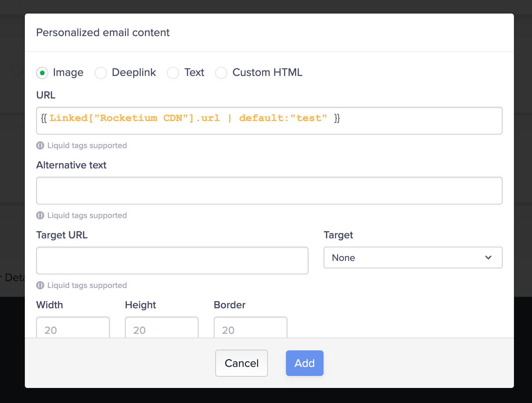The height and width of the screenshot is (403, 532).
Task: Focus the Width input field
Action: tap(73, 327)
